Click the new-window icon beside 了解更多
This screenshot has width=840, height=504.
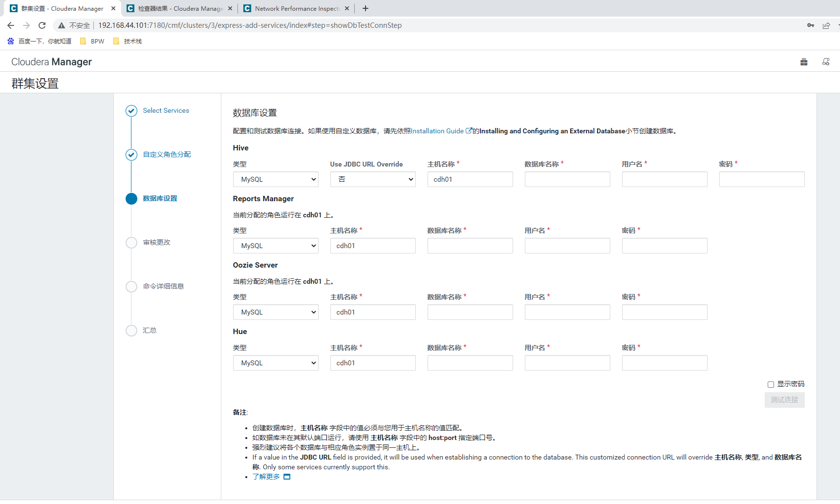(x=287, y=477)
